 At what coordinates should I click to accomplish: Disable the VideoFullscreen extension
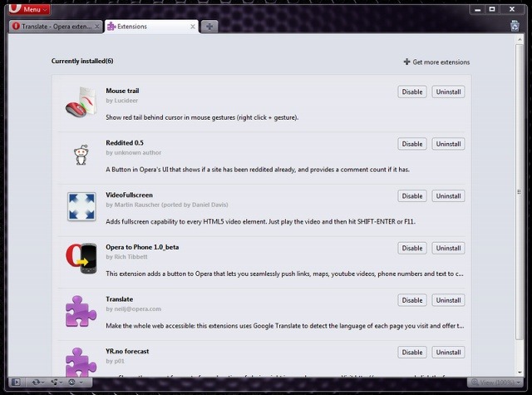point(412,195)
